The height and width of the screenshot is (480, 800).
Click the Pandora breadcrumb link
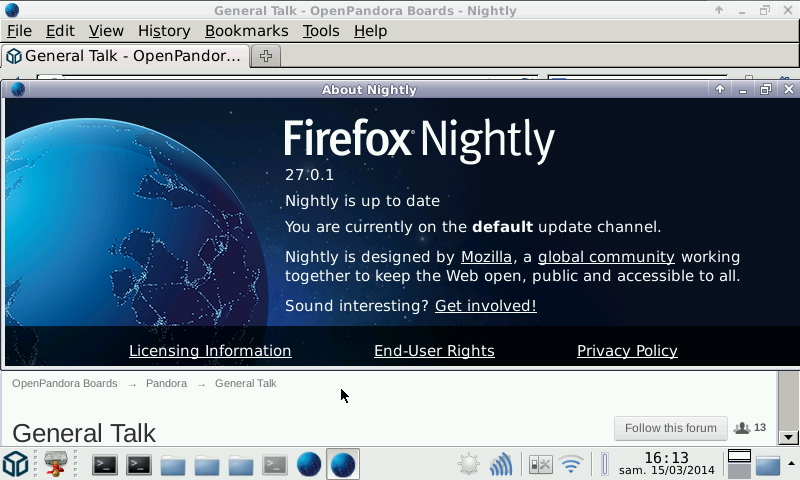[166, 383]
